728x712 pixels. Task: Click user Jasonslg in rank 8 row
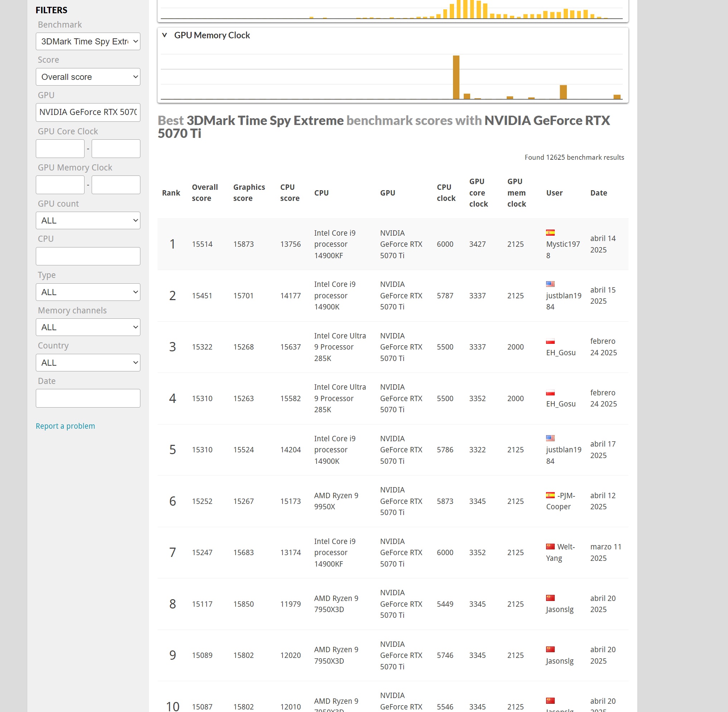click(560, 610)
